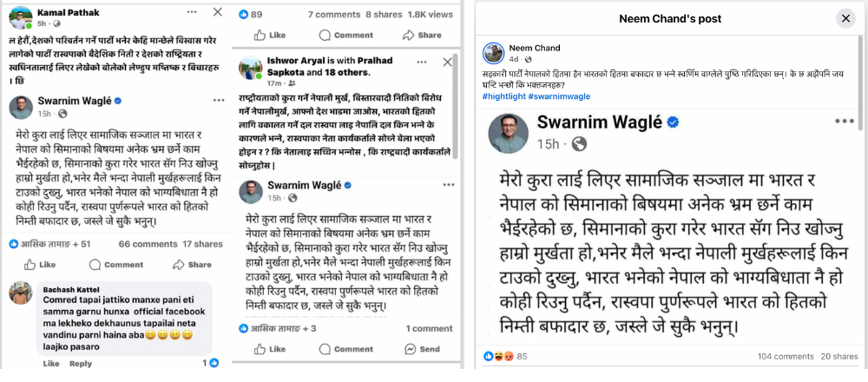Click the #swarnimwagle hashtag link

tap(559, 96)
